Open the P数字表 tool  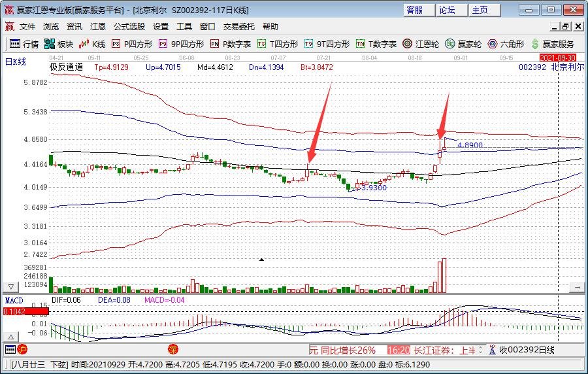[x=231, y=44]
